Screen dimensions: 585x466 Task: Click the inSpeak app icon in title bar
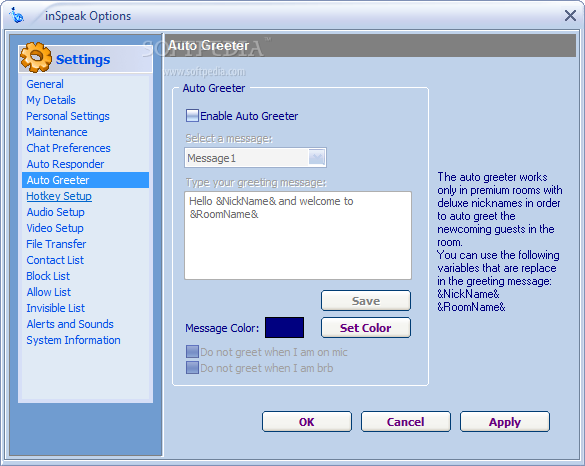point(16,15)
